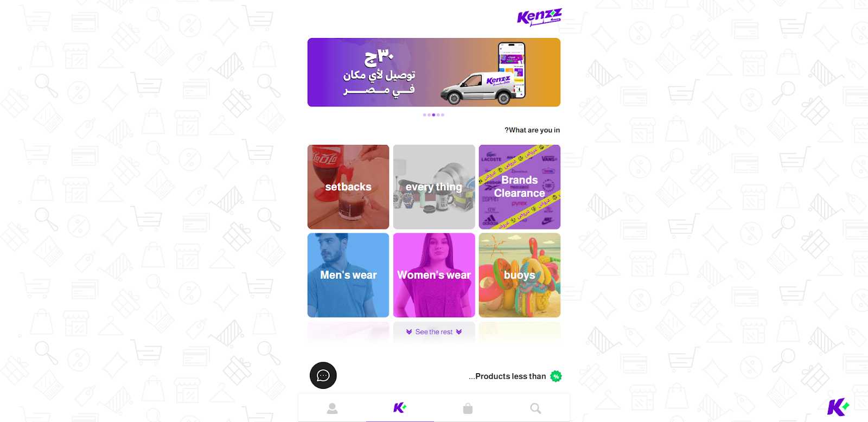Open the chat support bubble icon

click(x=323, y=375)
